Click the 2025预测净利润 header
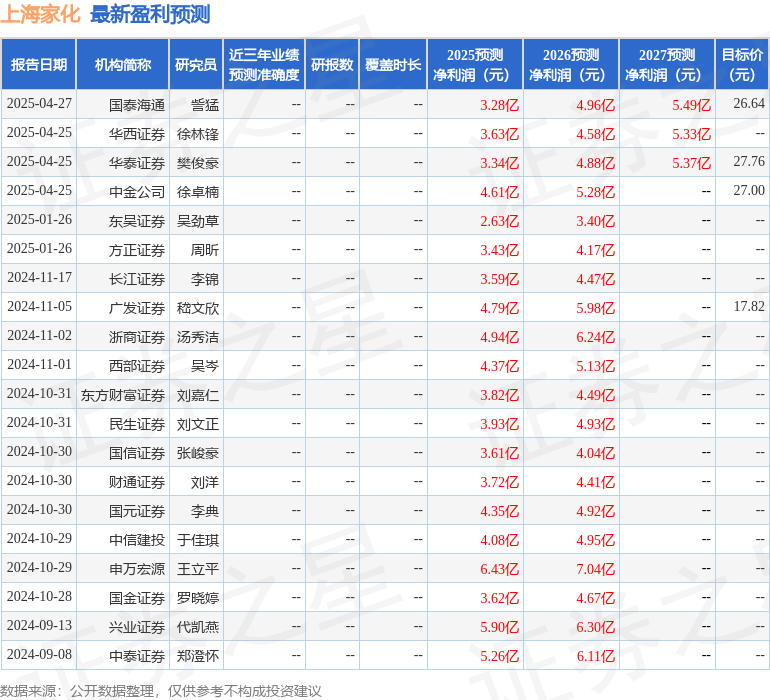This screenshot has width=770, height=700. (475, 64)
